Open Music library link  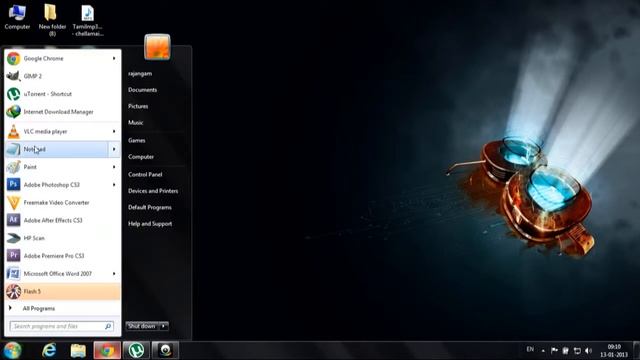(136, 122)
